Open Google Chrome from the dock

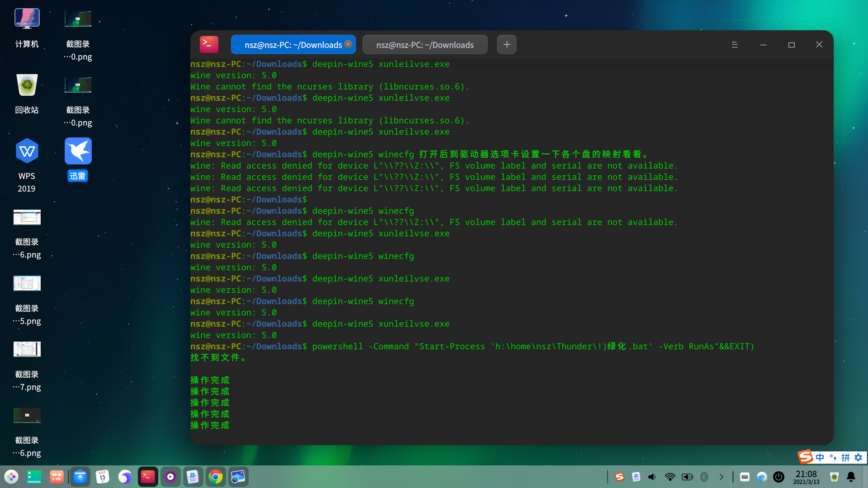coord(216,477)
